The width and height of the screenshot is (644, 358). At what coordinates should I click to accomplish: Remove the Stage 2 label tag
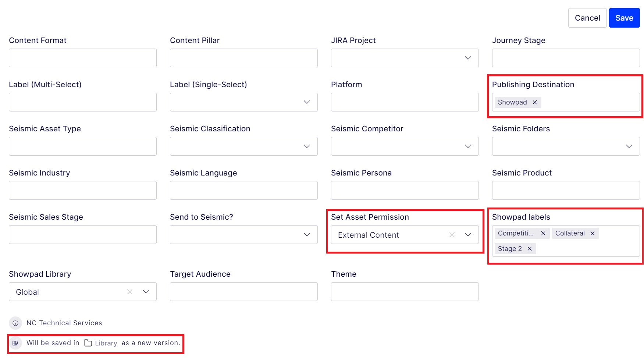(x=530, y=249)
